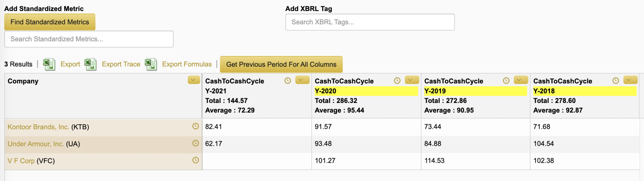Click Get Previous Period For All Columns
This screenshot has width=644, height=181.
(281, 65)
